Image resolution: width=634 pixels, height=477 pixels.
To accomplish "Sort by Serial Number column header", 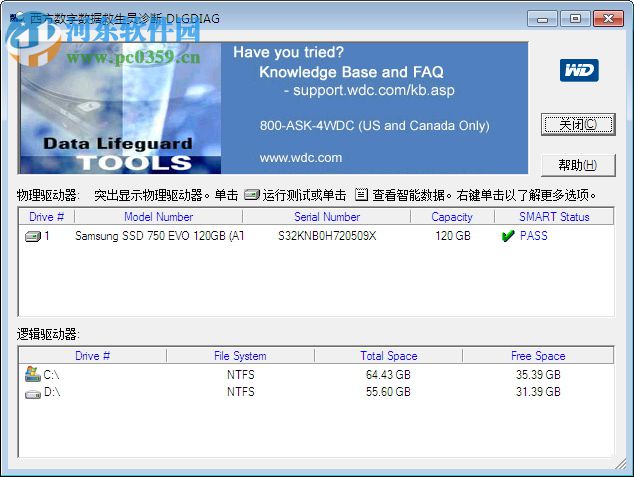I will click(x=327, y=217).
